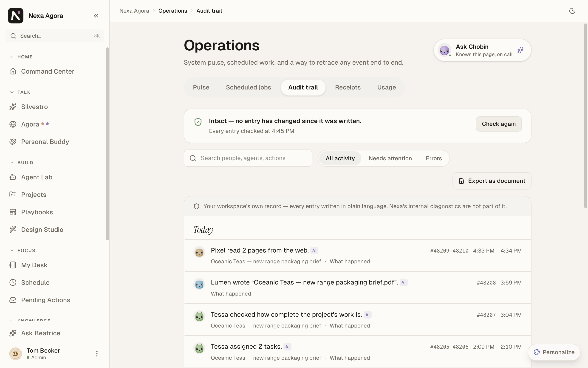Click the Search people, agents, actions field
The width and height of the screenshot is (588, 368).
click(248, 158)
